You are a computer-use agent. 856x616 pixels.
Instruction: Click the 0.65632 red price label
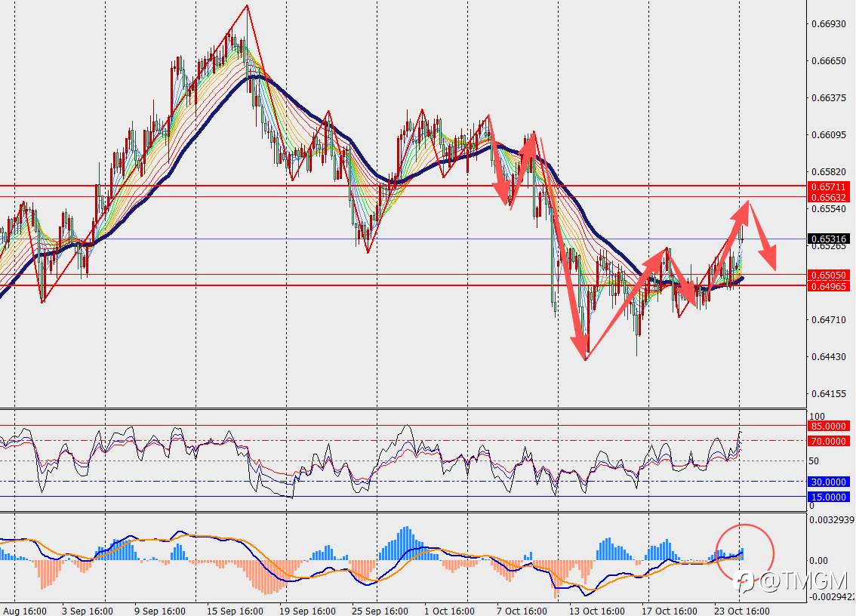[x=828, y=197]
